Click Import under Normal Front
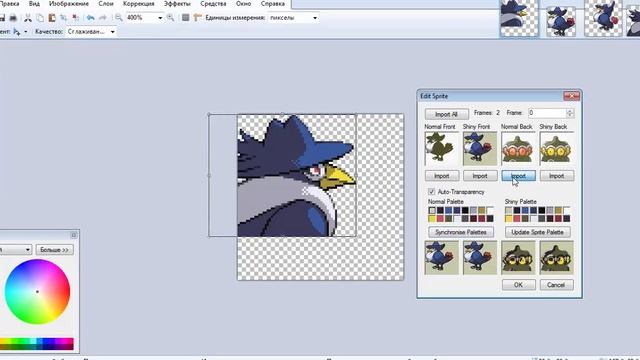The image size is (640, 360). (442, 176)
